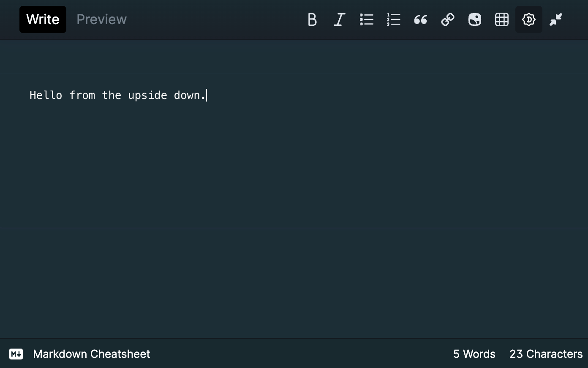Place cursor after the word down
This screenshot has height=368, width=588.
coord(206,95)
